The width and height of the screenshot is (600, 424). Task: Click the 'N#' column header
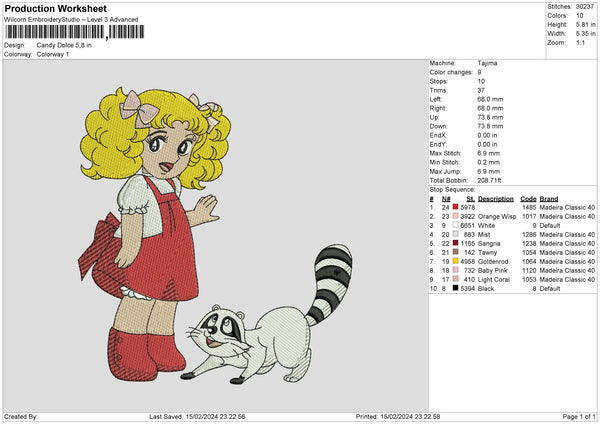click(446, 199)
